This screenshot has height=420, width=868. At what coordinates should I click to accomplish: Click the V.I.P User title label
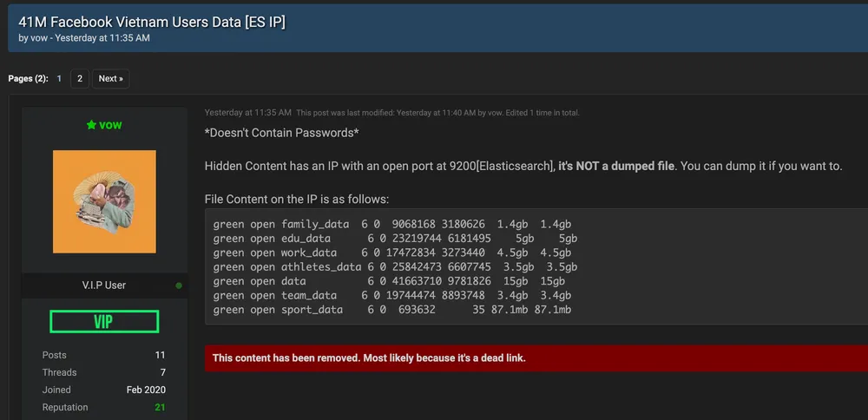tap(104, 285)
